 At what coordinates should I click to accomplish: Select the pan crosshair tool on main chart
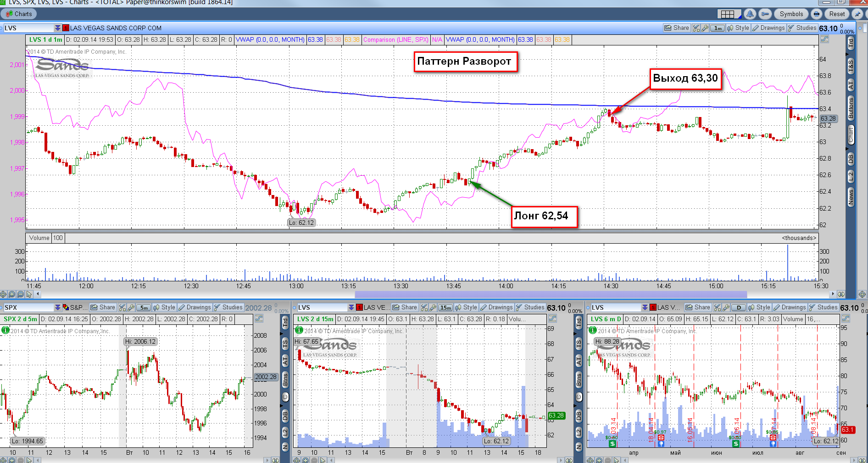[3, 294]
